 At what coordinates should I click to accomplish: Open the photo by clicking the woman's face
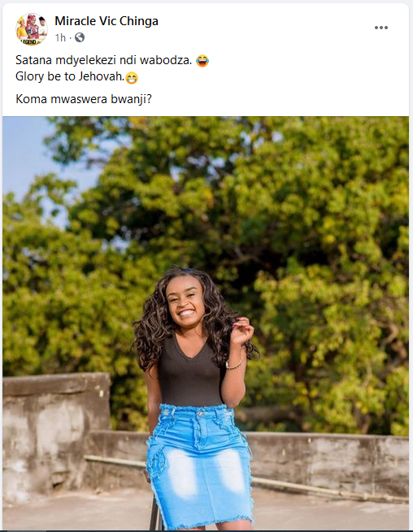coord(185,303)
